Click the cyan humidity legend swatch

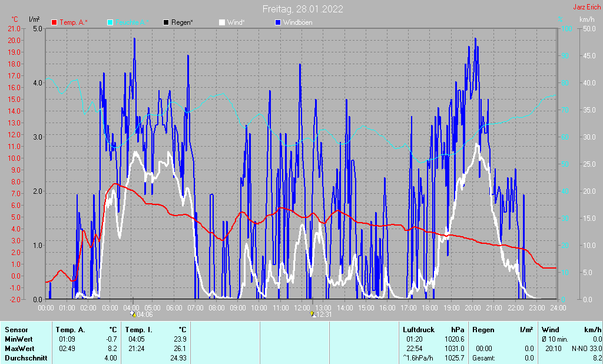coord(111,22)
